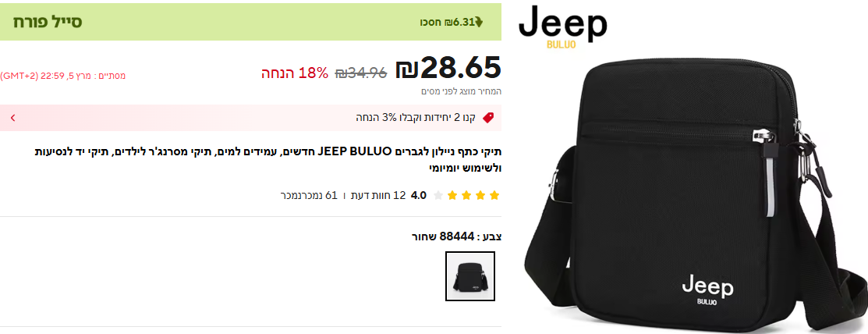Viewport: 868px width, 334px height.
Task: Click the yellow star next to the gray one
Action: point(452,195)
